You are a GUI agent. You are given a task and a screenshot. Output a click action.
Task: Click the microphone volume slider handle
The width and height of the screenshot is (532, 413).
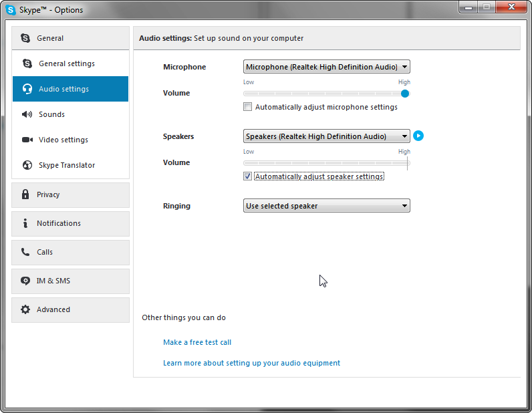[x=405, y=94]
